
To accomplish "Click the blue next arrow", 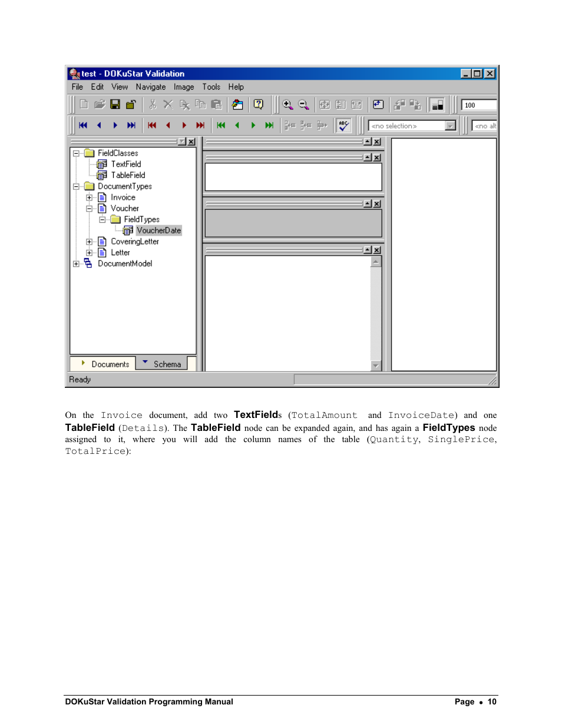I will [115, 125].
